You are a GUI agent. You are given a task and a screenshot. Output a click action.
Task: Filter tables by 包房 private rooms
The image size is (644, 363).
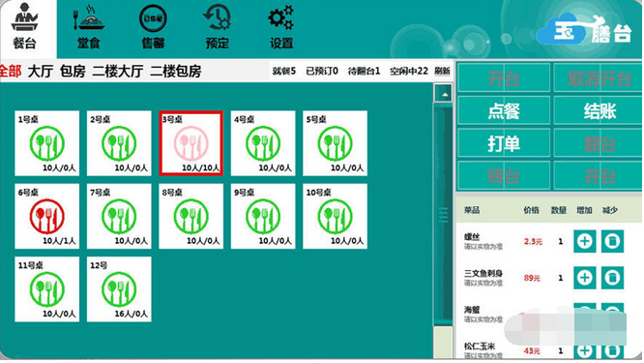pyautogui.click(x=73, y=71)
